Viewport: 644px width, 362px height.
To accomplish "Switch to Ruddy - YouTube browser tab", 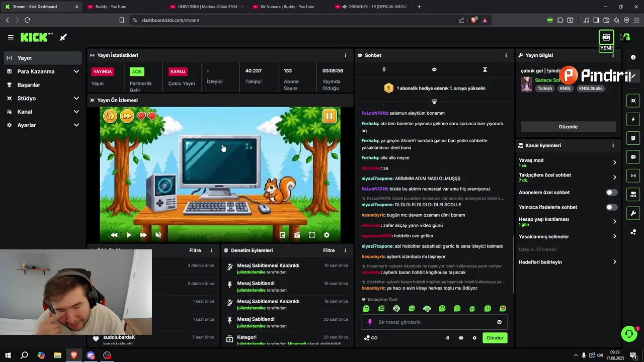I will (x=123, y=7).
